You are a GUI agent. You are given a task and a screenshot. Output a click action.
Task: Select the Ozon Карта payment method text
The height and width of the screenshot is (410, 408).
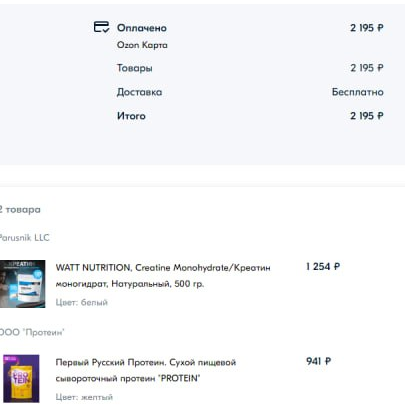(142, 45)
